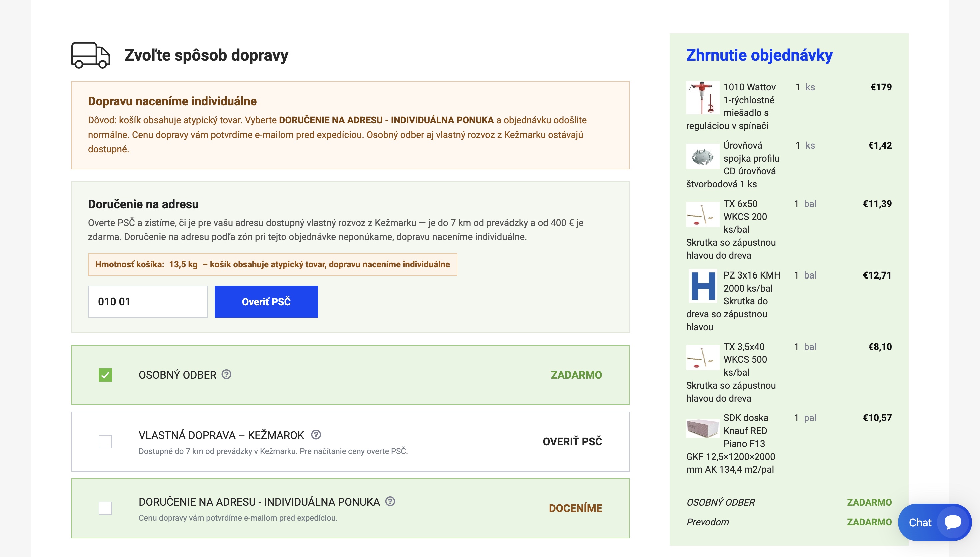This screenshot has width=980, height=557.
Task: Uncheck the OSOBNÝ ODBER checkbox
Action: coord(105,375)
